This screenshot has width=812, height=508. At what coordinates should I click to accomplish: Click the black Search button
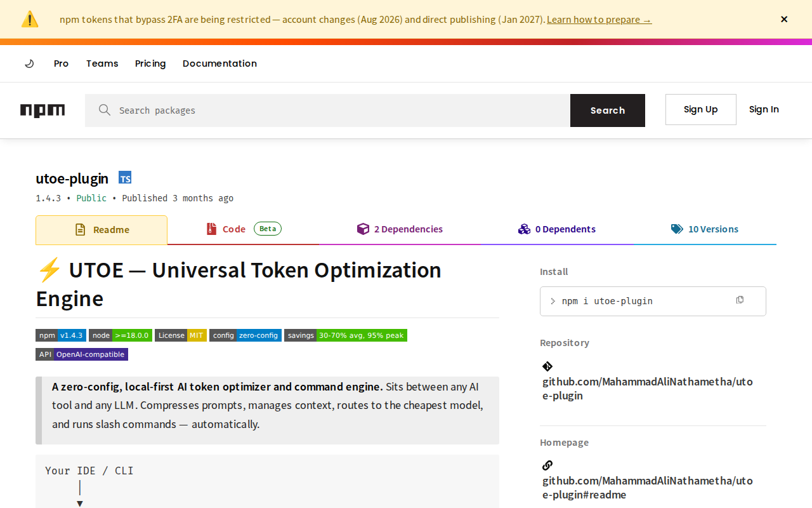click(608, 110)
